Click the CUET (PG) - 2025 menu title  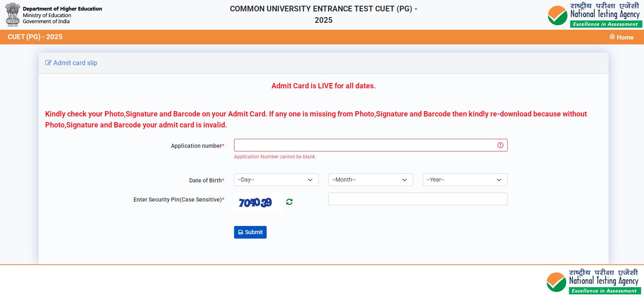(35, 37)
